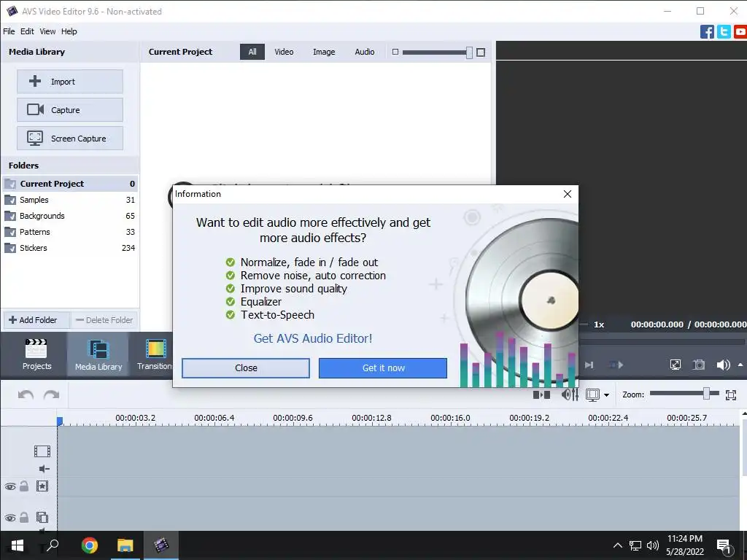Undo last action in timeline toolbar

26,394
